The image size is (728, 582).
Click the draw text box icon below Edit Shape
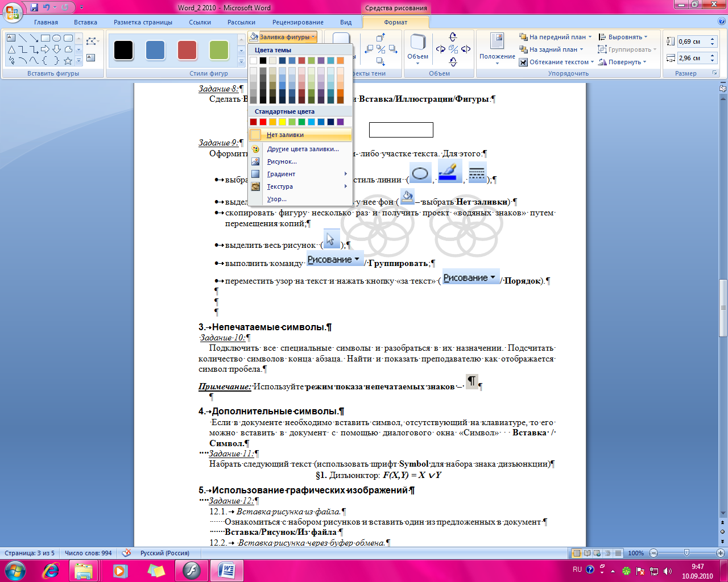pos(90,57)
